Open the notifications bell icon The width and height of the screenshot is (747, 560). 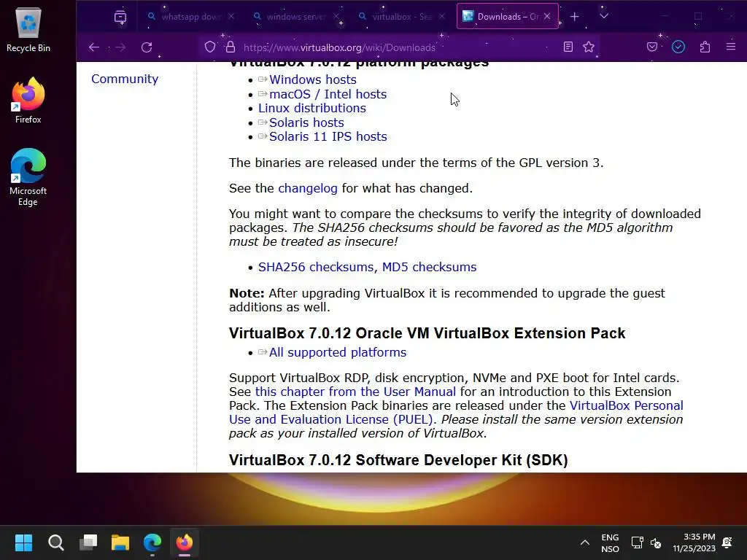click(x=727, y=542)
